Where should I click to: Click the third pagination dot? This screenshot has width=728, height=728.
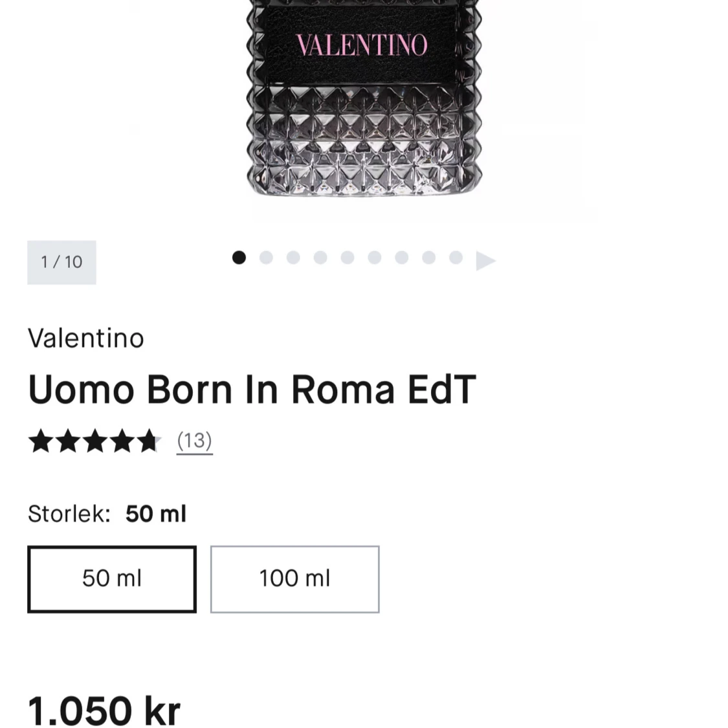point(293,258)
